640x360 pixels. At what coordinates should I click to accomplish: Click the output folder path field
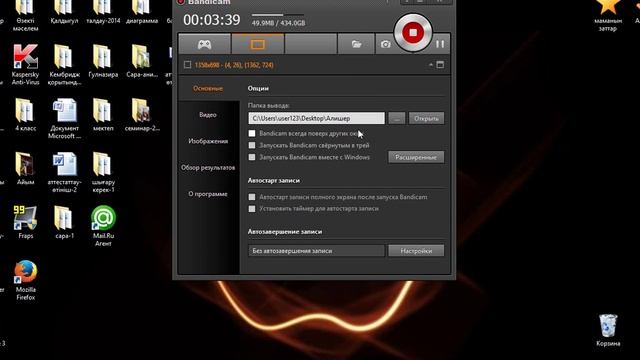316,118
